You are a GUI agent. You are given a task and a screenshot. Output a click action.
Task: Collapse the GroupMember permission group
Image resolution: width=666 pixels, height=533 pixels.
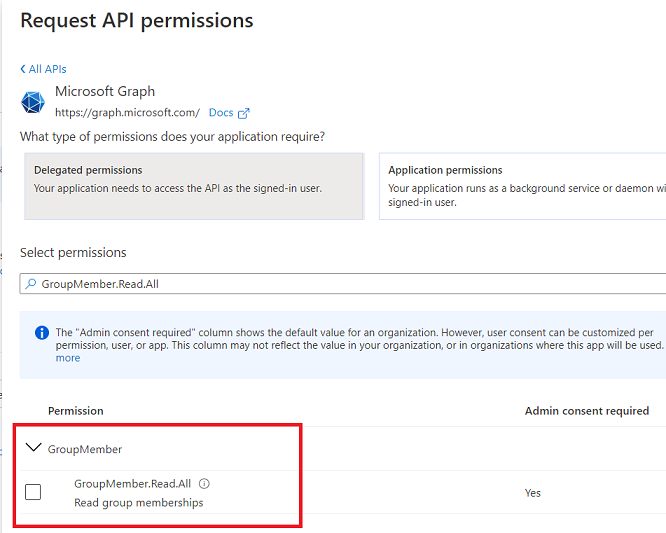point(34,447)
